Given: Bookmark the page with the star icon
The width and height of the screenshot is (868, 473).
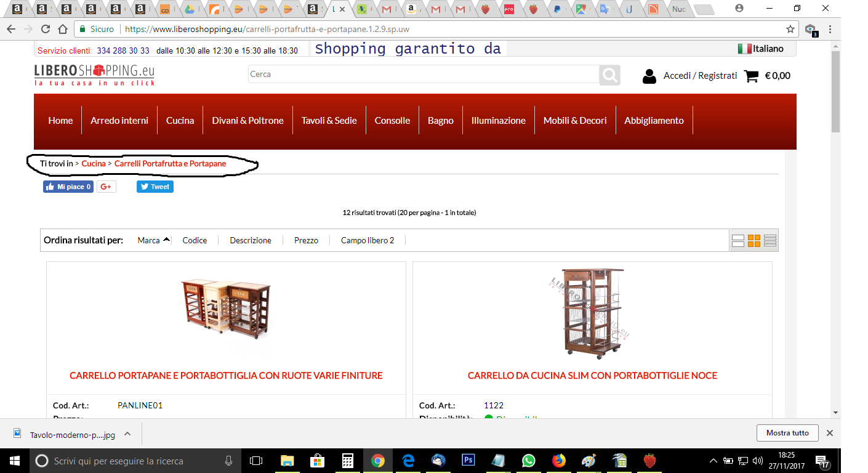Looking at the screenshot, I should [790, 29].
